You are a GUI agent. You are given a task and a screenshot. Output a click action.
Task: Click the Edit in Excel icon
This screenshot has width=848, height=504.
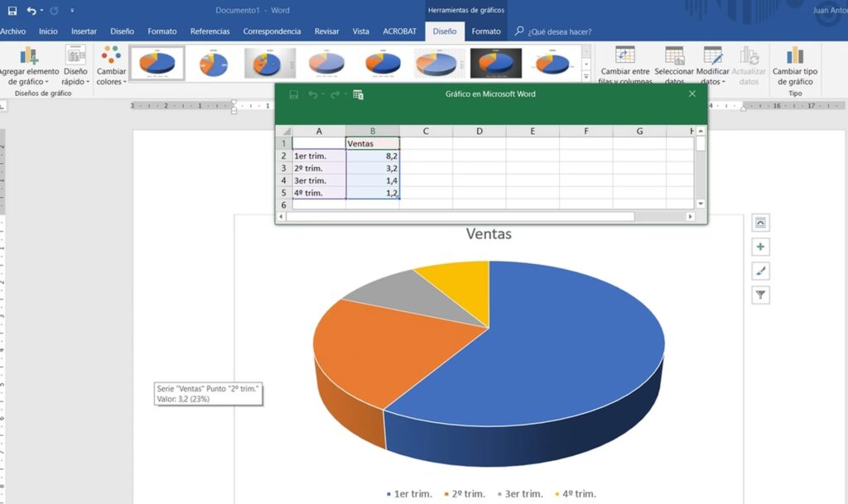tap(359, 94)
